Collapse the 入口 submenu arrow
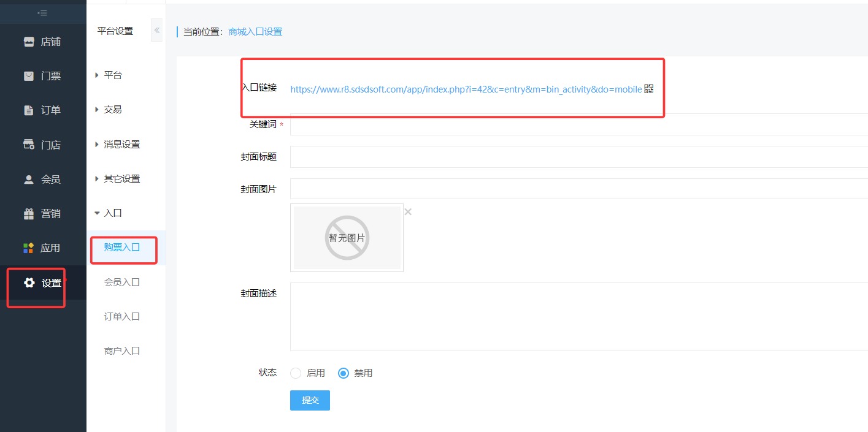The image size is (868, 432). (x=97, y=213)
